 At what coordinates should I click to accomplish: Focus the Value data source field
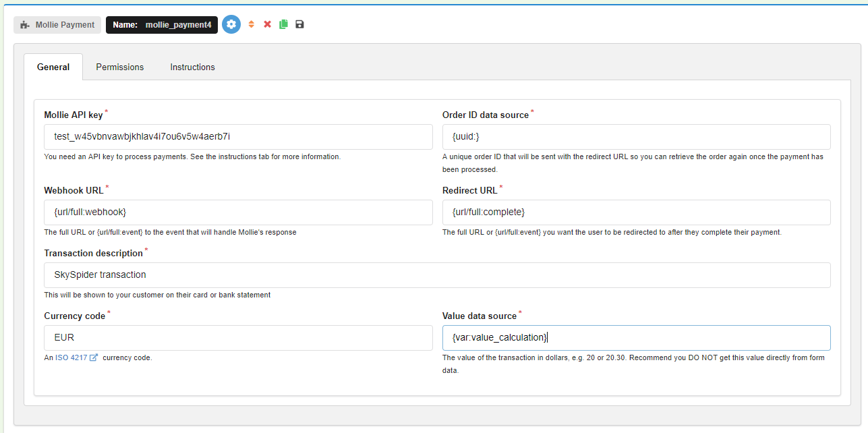pos(636,338)
